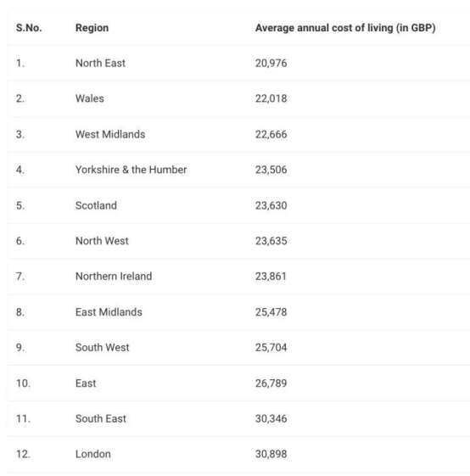Click the North West region name
470x476 pixels.
click(102, 241)
